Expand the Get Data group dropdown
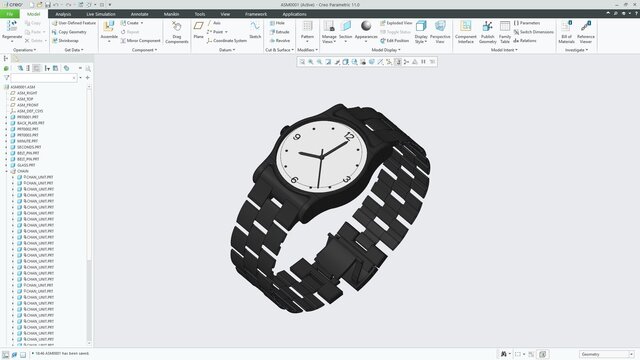This screenshot has height=360, width=640. 74,50
